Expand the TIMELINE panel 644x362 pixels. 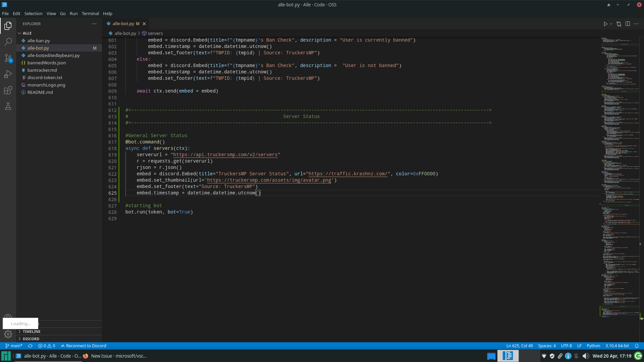click(32, 331)
